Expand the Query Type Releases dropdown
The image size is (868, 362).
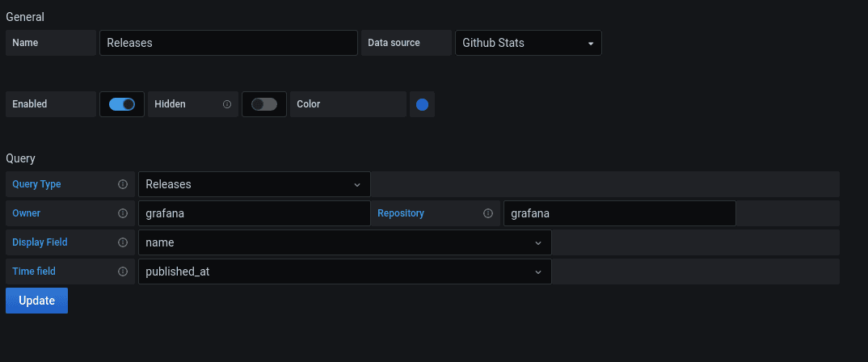[254, 184]
